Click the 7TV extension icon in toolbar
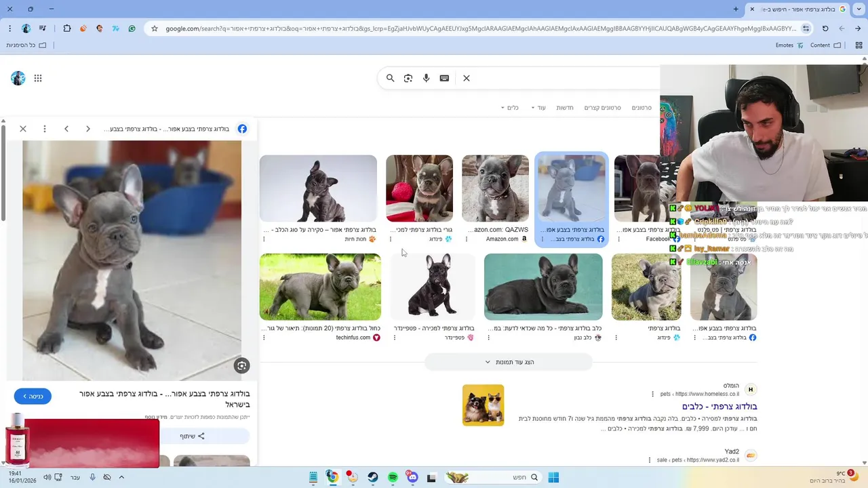The height and width of the screenshot is (488, 868). (x=116, y=28)
